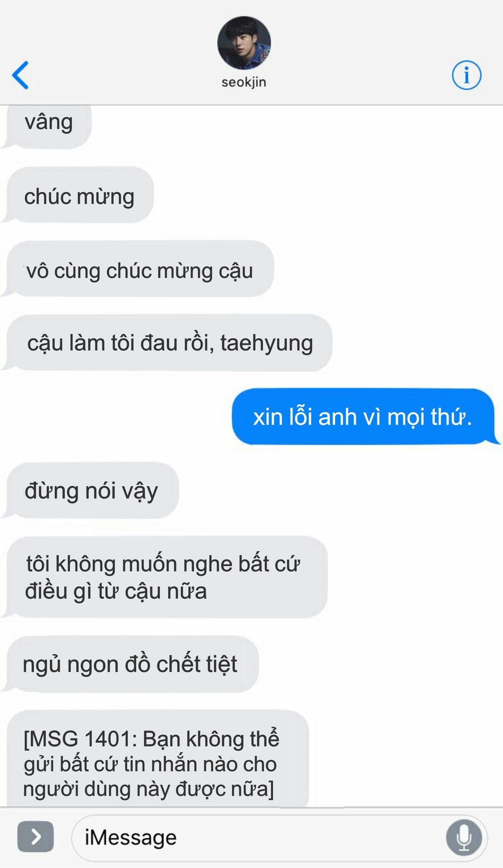Tap the 'đừng nói vậy' message

point(90,490)
